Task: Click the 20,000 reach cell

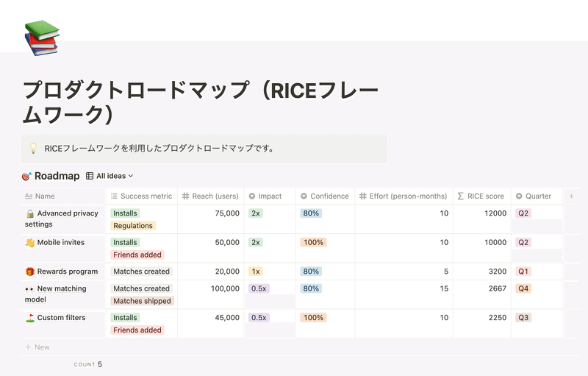Action: (211, 272)
